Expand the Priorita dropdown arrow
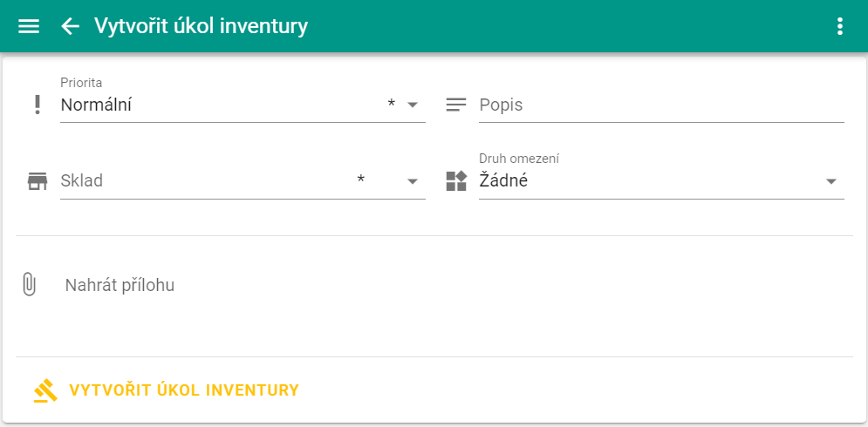Image resolution: width=868 pixels, height=427 pixels. pos(413,105)
